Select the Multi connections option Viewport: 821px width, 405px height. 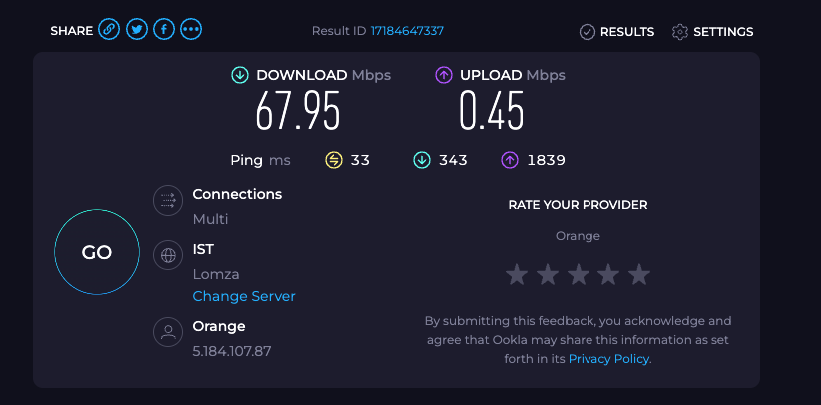point(210,219)
